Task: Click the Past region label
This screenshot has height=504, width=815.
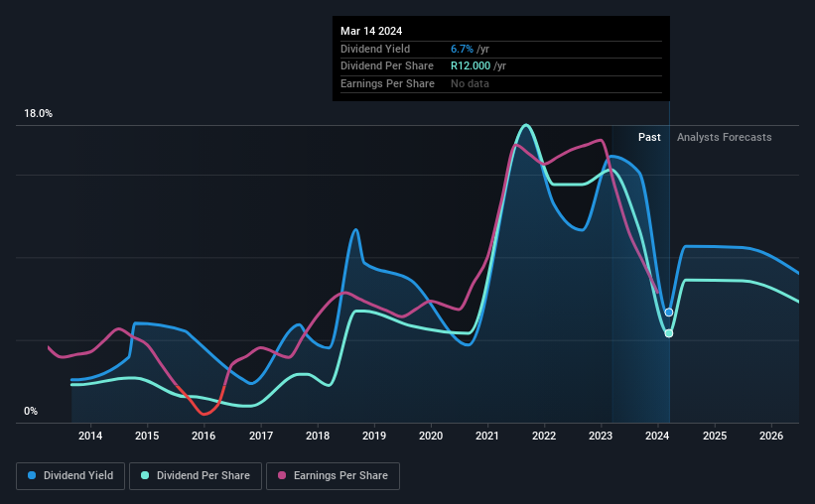Action: pos(649,137)
